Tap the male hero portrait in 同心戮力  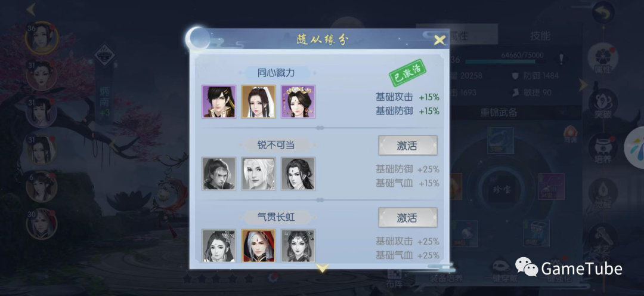219,101
